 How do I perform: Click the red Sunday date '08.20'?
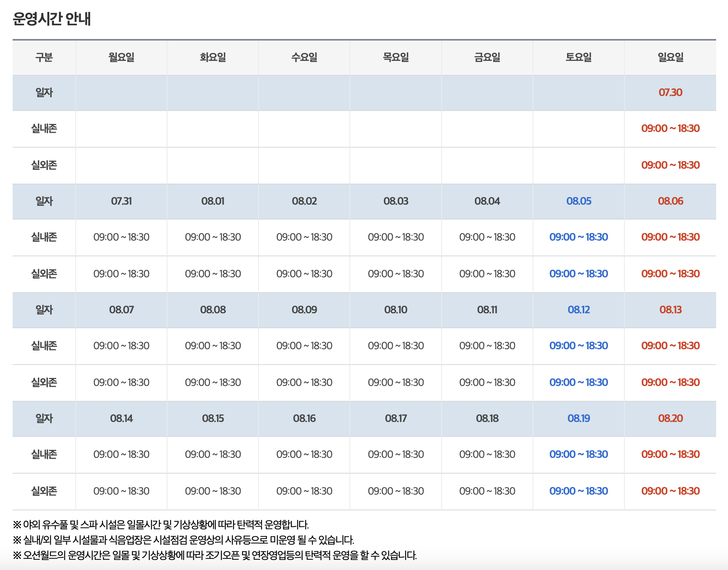click(x=670, y=419)
